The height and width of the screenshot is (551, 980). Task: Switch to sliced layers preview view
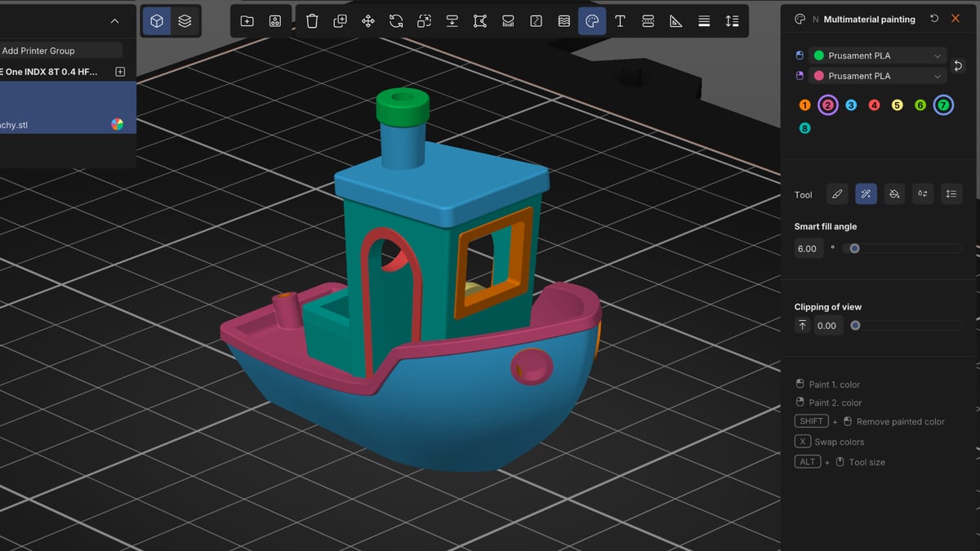point(185,21)
